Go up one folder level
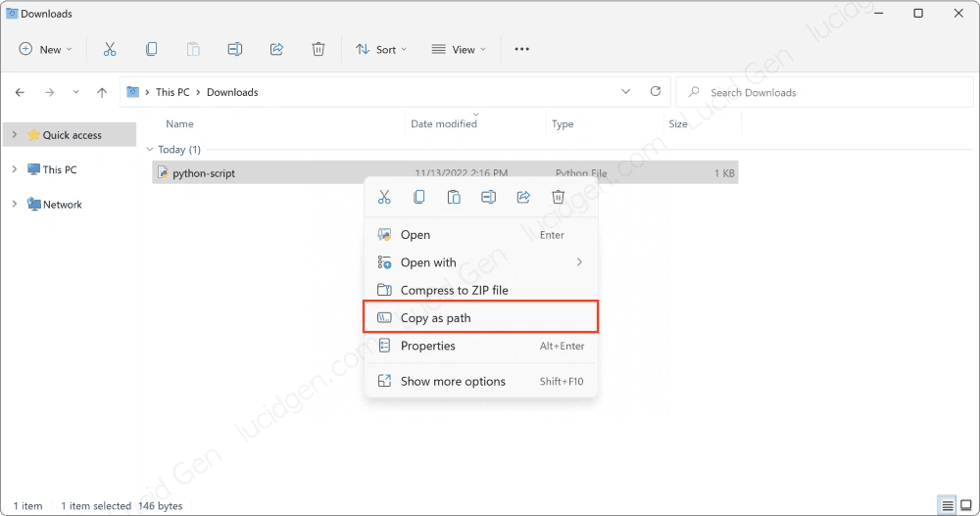 (x=102, y=92)
